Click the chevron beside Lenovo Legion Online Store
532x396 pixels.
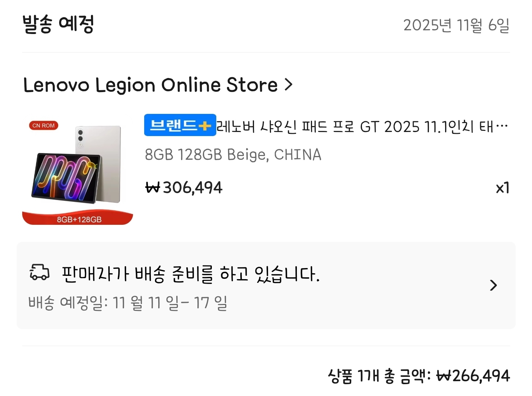(289, 85)
